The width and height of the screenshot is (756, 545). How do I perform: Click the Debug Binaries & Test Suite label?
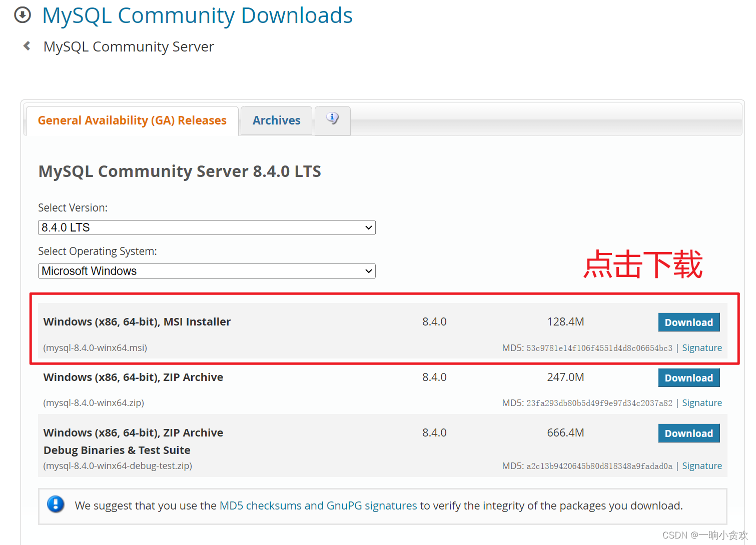tap(117, 450)
